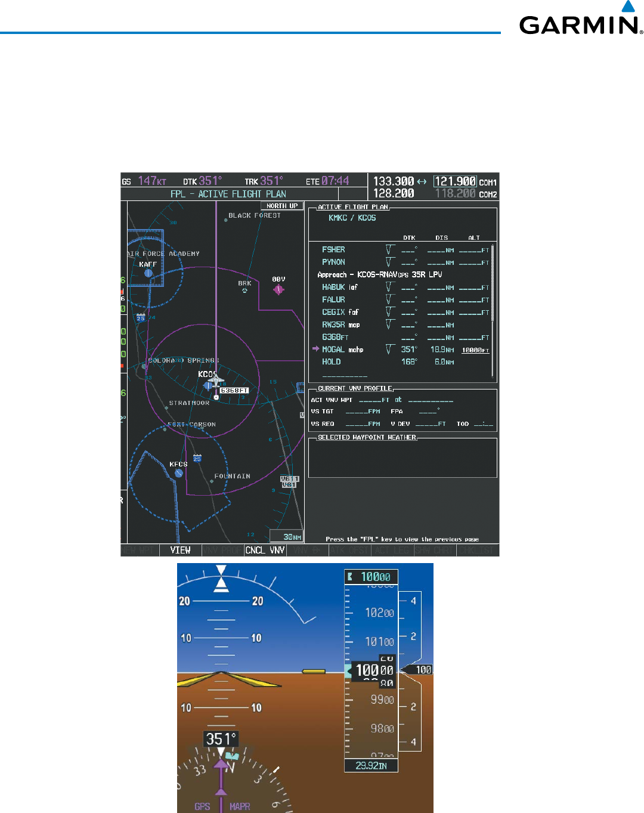This screenshot has width=644, height=813.
Task: Click the cyan heading bug on HSI
Action: (x=232, y=756)
